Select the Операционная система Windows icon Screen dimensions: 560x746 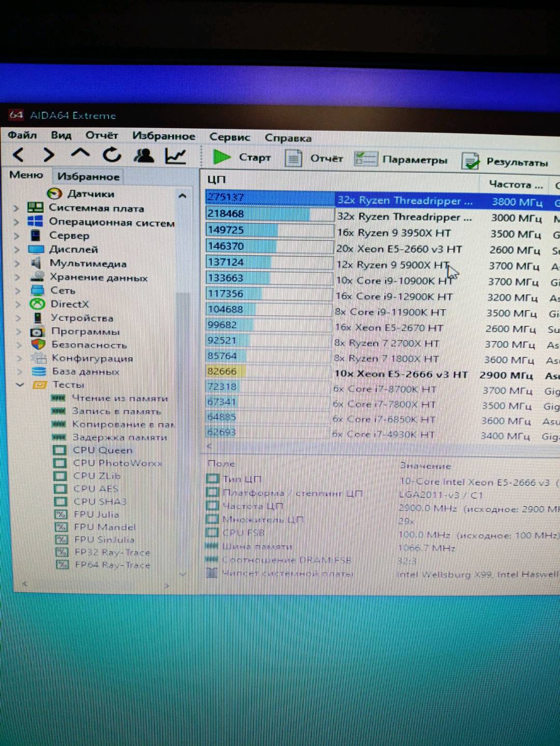[x=35, y=222]
